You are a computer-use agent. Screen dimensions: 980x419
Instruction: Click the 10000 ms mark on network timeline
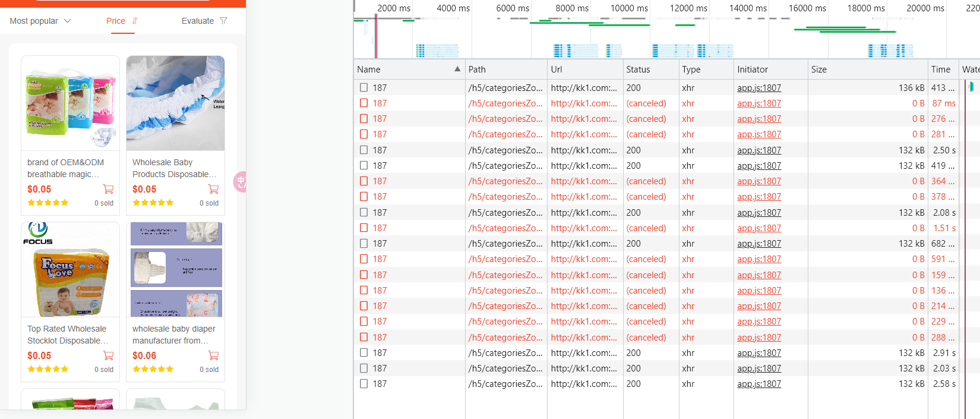[x=629, y=8]
